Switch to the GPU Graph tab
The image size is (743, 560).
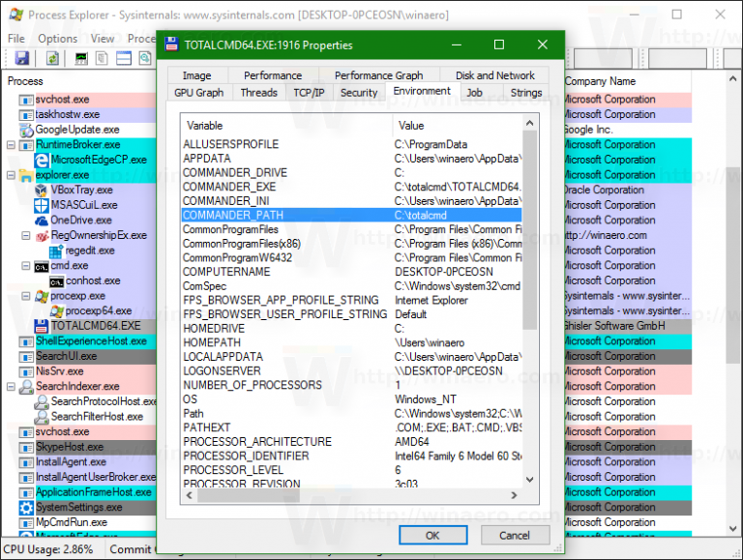point(199,93)
